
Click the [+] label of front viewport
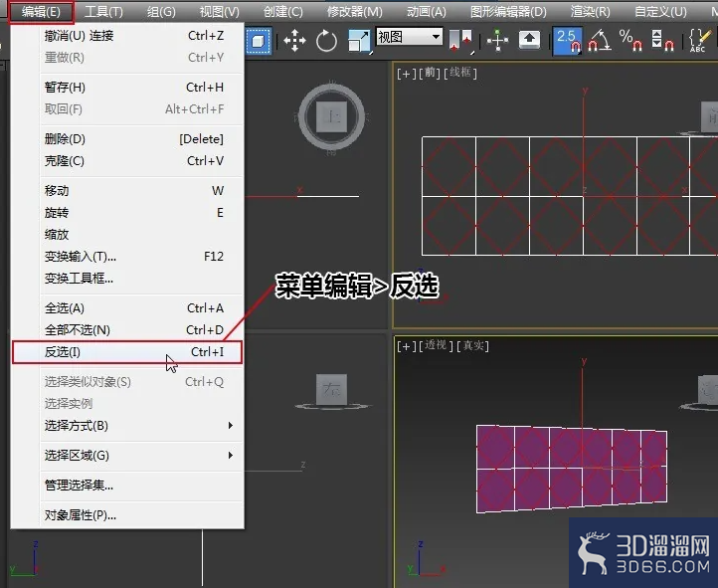coord(407,73)
